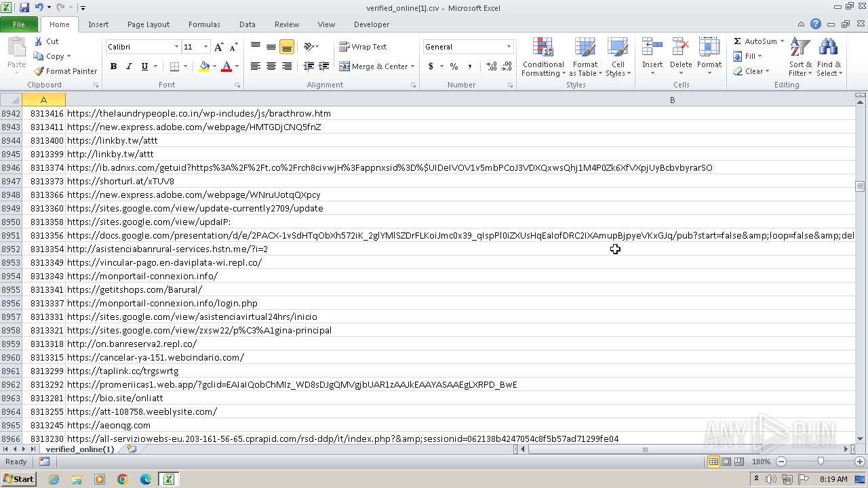Viewport: 868px width, 488px height.
Task: Open the Number Format General dropdown
Action: tap(509, 47)
